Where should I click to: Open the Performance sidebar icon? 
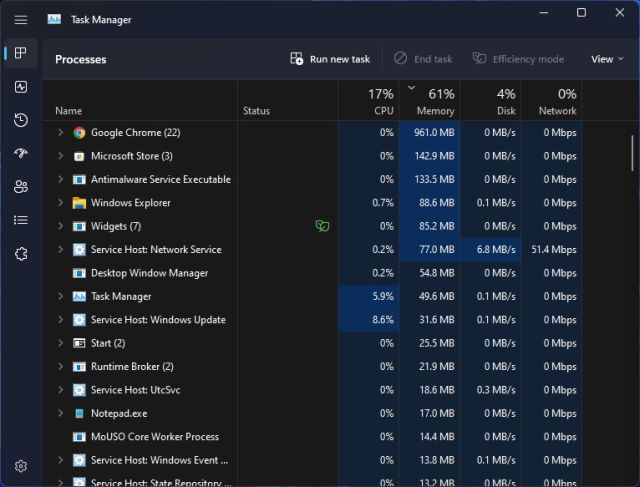(21, 87)
